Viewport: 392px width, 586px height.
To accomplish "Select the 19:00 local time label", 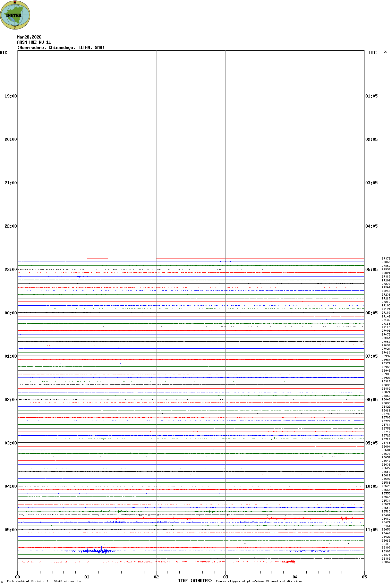I will click(x=10, y=96).
